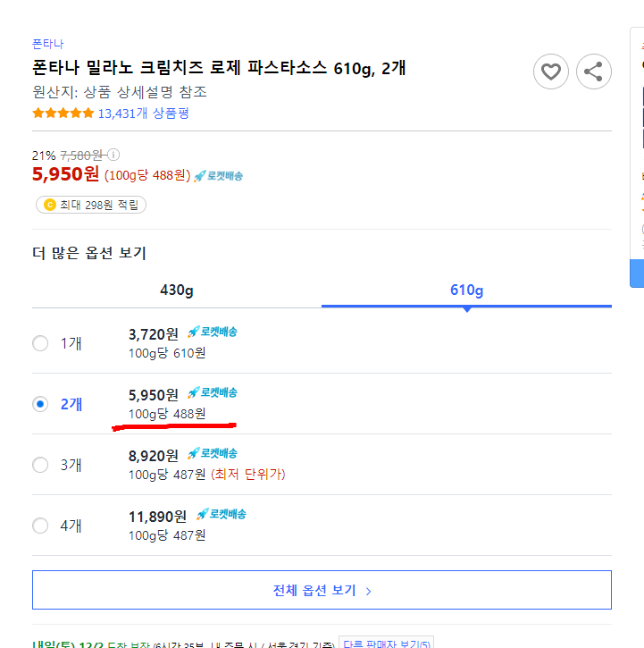Click the 최대 298원 적립 badge

pos(91,205)
